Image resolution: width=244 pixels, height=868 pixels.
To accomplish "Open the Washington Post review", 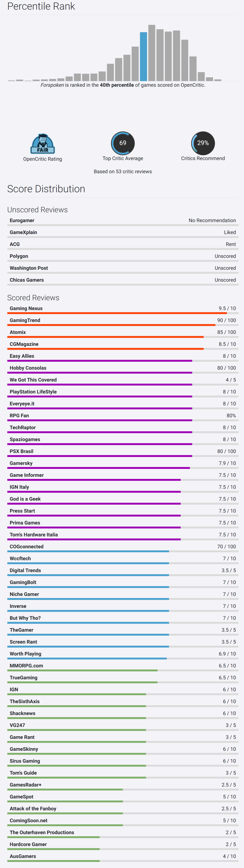I will coord(29,268).
